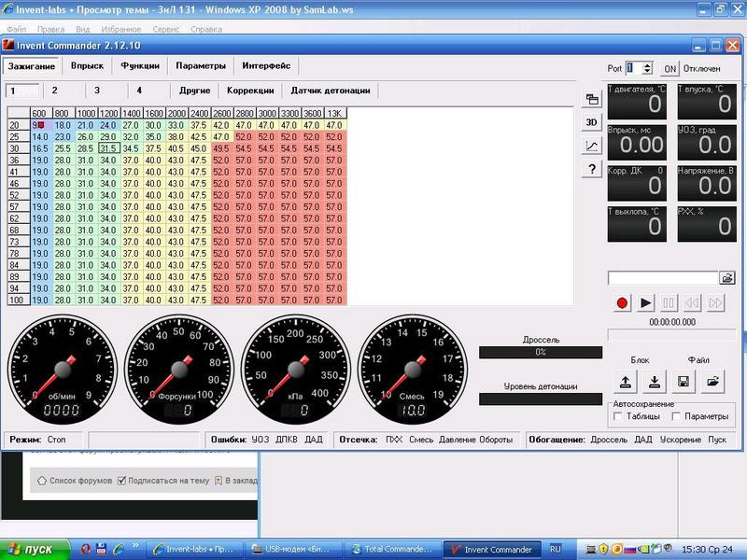Start log playback with play button
Viewport: 747px width, 560px height.
645,302
